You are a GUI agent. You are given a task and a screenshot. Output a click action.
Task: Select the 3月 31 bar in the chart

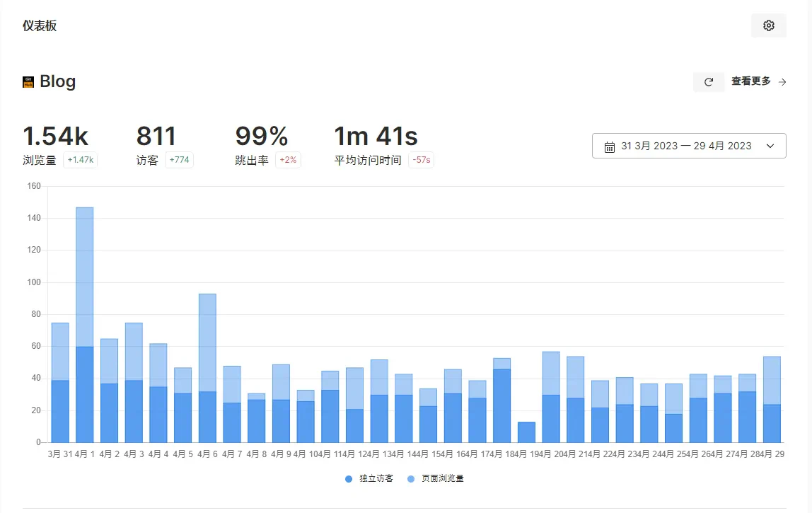point(60,382)
